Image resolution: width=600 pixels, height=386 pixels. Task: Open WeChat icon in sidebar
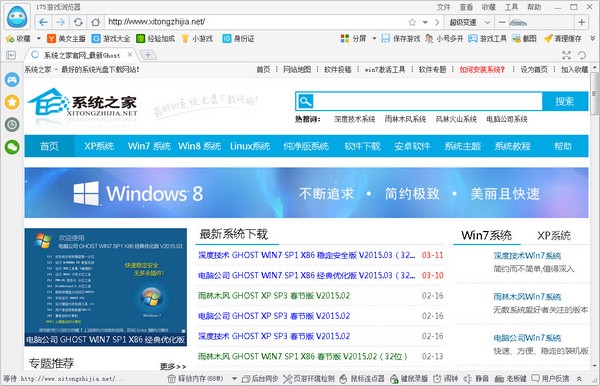click(12, 147)
